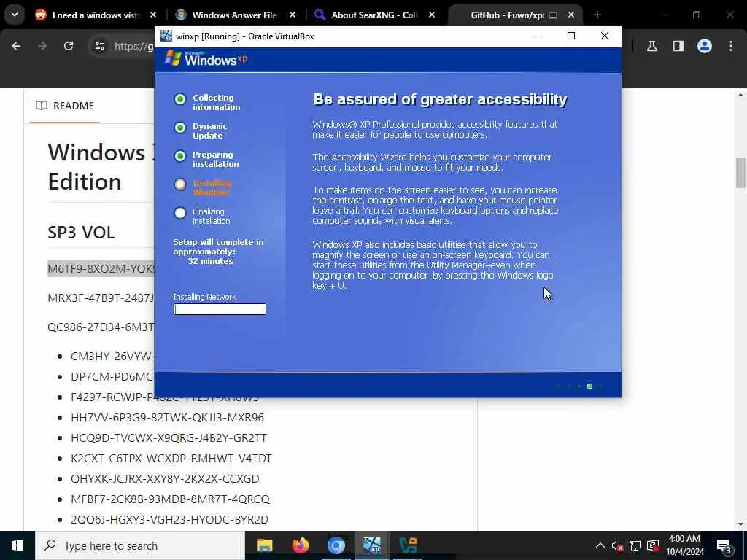This screenshot has height=560, width=747.
Task: Click the 'Setup will complete in' time estimate
Action: [218, 252]
